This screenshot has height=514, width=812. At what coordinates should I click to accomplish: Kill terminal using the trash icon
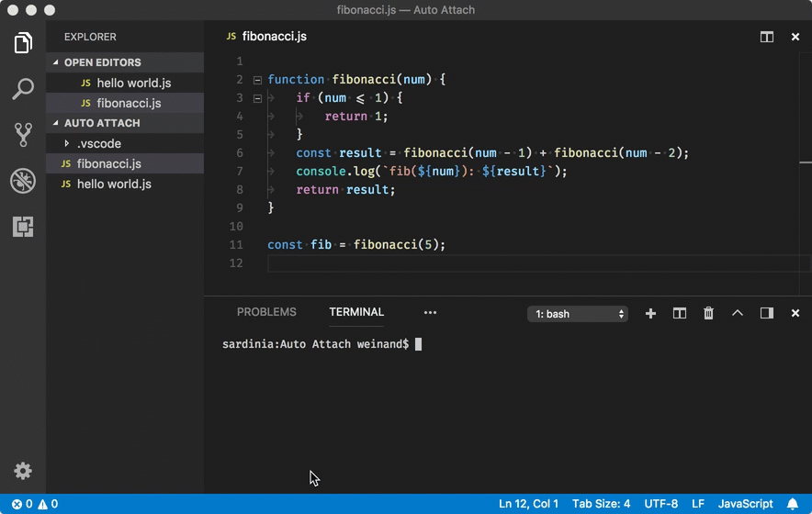pyautogui.click(x=708, y=313)
